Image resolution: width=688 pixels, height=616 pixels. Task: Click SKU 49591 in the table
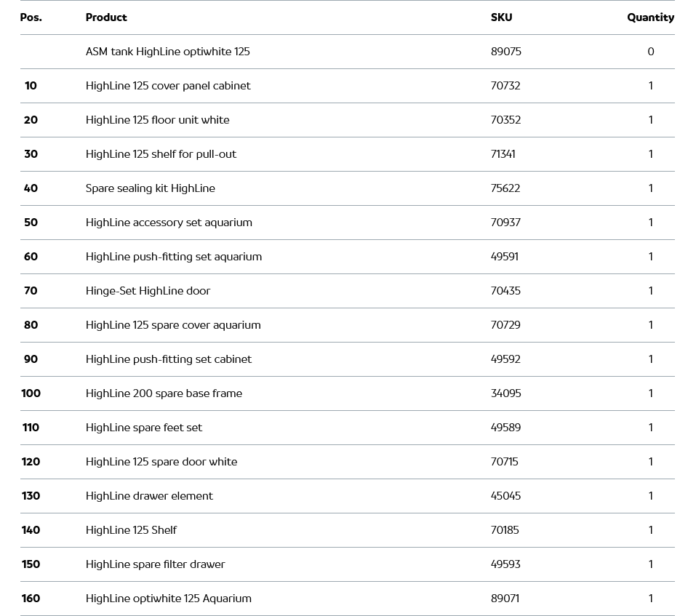505,257
